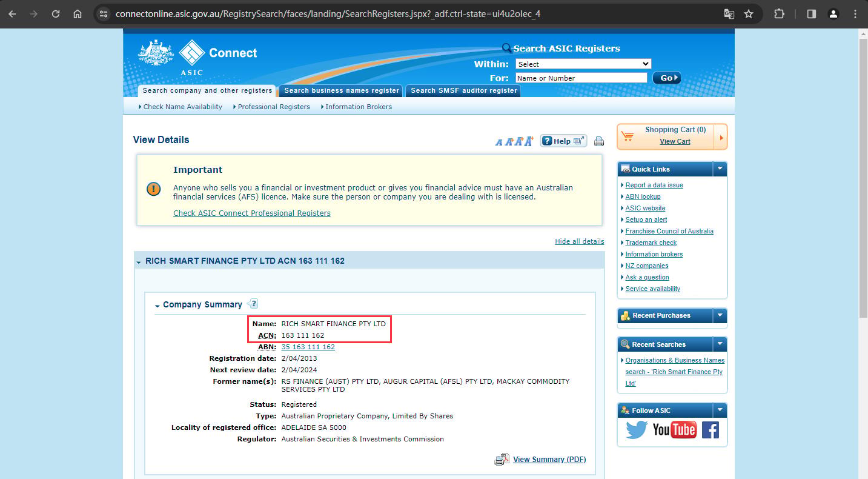Viewport: 868px width, 479px height.
Task: Open Report a data issue link
Action: click(654, 185)
